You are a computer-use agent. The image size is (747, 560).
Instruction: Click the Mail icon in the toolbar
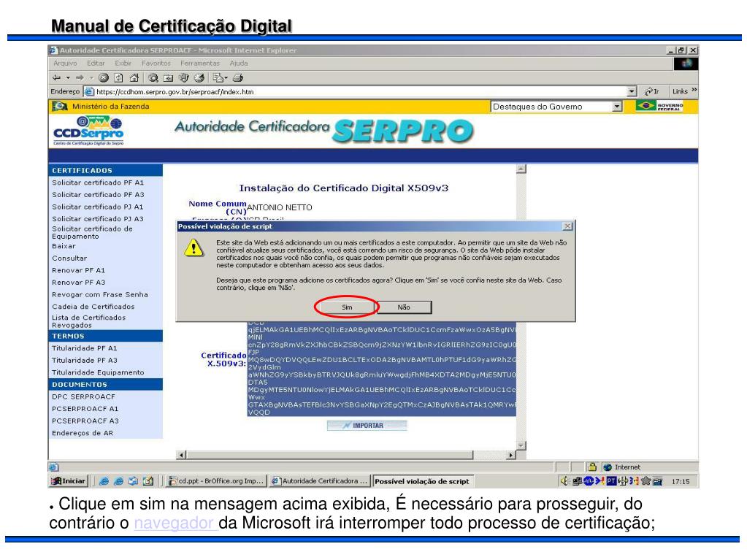pyautogui.click(x=218, y=77)
